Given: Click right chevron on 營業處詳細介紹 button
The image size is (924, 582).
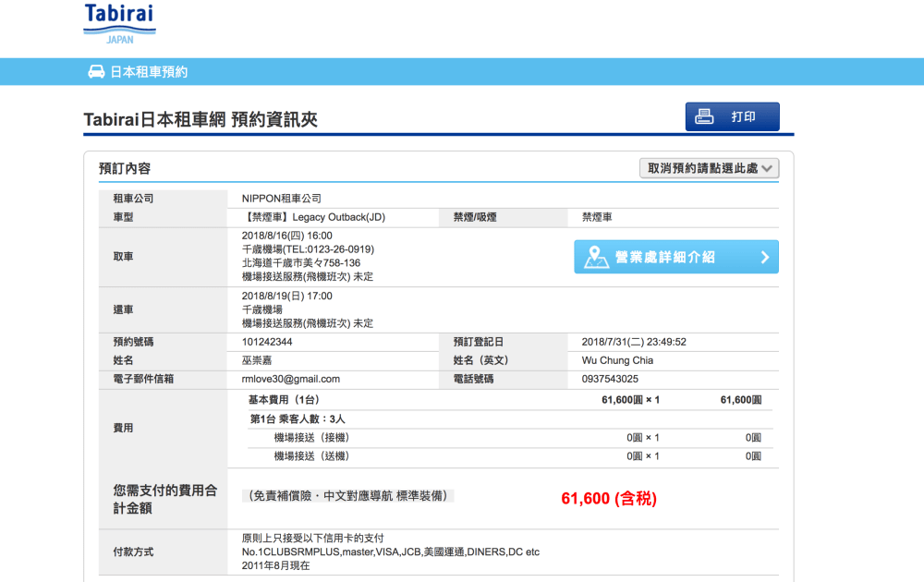Looking at the screenshot, I should point(764,258).
